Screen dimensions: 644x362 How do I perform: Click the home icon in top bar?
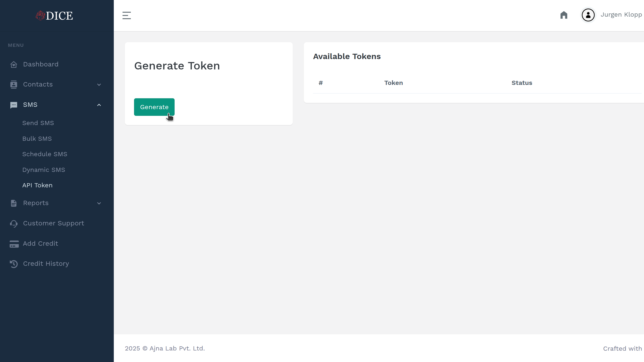tap(564, 15)
